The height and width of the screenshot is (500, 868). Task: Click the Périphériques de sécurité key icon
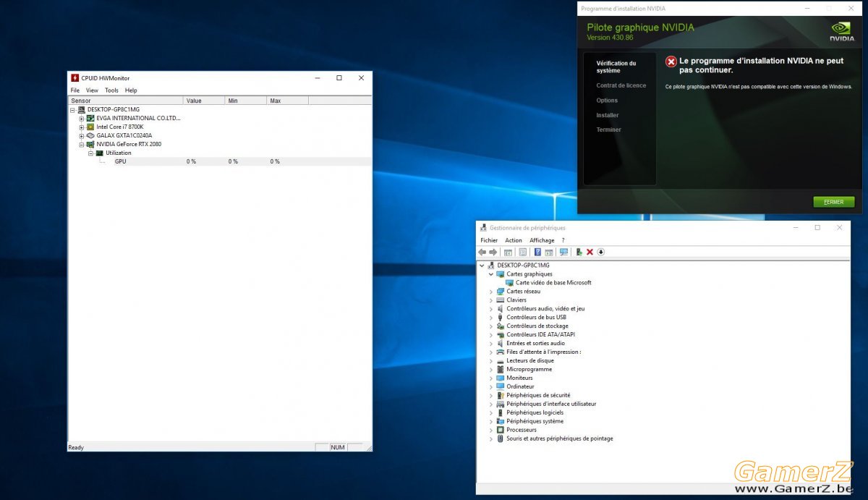[501, 396]
